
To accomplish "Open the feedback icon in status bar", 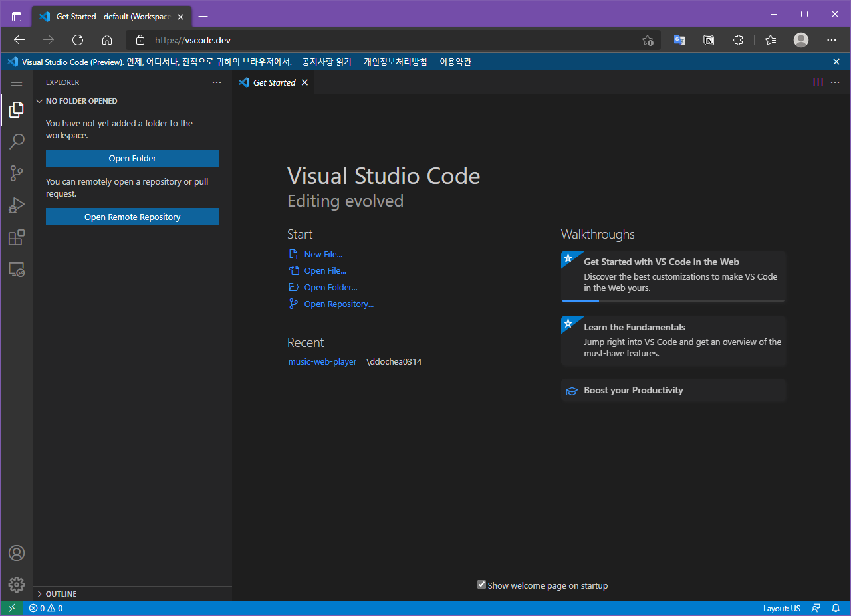I will 816,608.
